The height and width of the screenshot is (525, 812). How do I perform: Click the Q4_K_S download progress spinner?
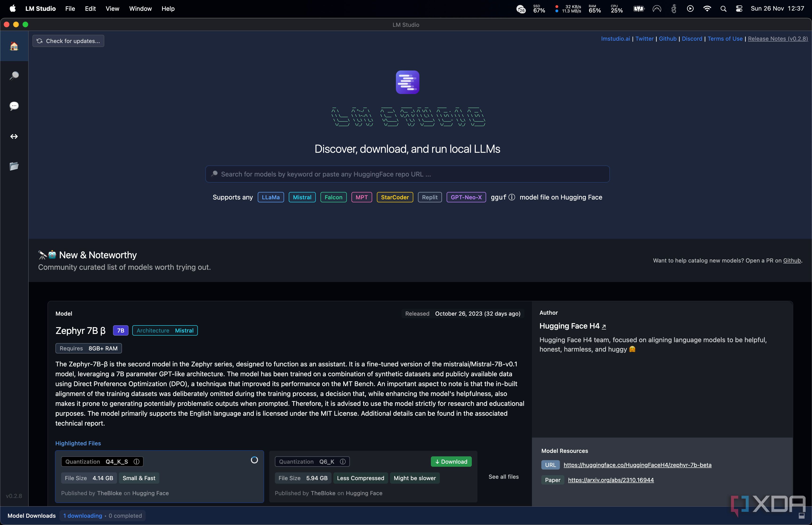(254, 460)
